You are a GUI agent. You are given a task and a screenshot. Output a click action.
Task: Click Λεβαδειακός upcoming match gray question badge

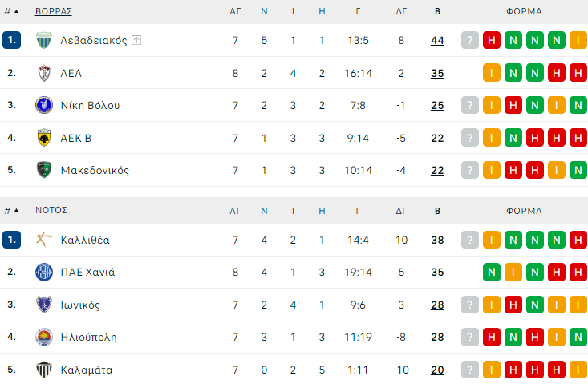[x=470, y=40]
